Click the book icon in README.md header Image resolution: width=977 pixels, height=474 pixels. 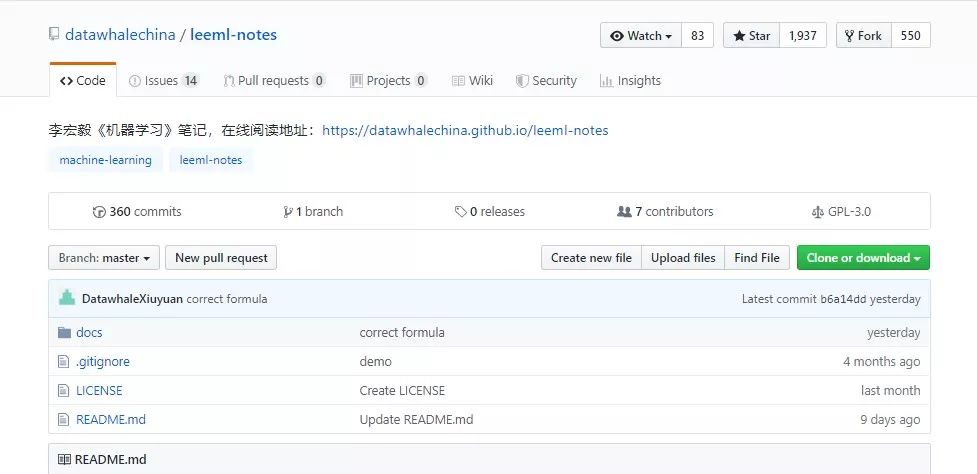coord(64,460)
